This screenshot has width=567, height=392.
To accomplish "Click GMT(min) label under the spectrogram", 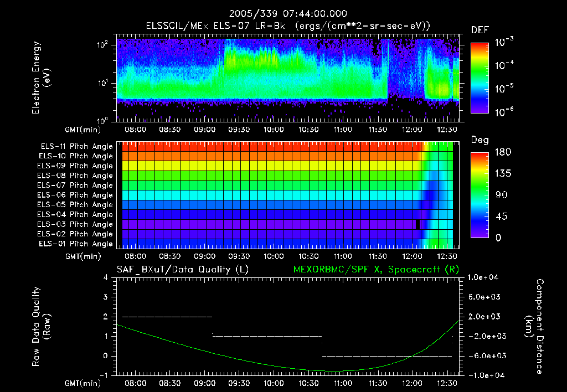I will pos(83,130).
